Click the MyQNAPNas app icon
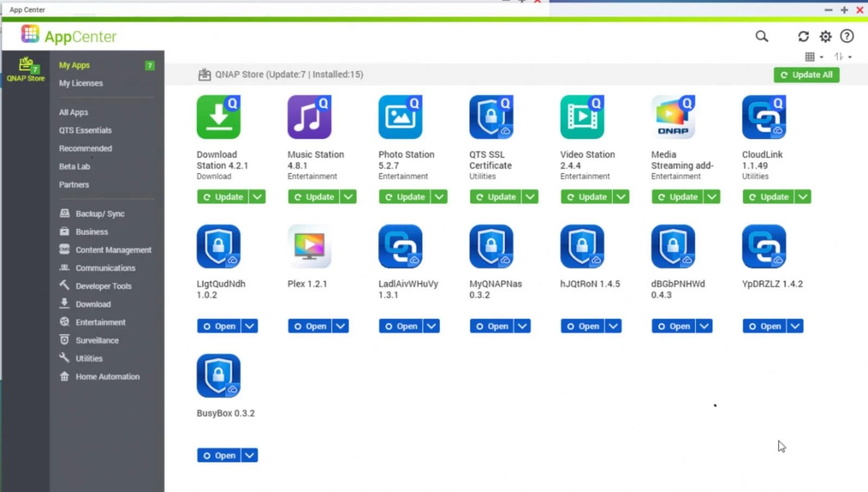868x492 pixels. tap(492, 247)
